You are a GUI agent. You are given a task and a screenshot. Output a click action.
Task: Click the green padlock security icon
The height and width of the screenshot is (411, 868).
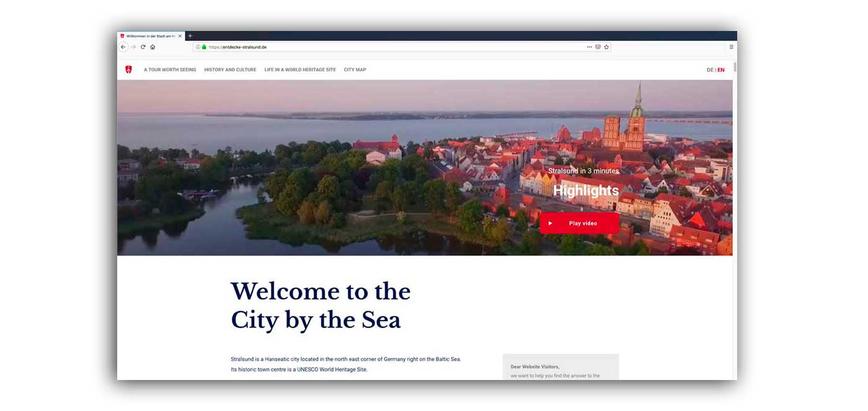click(204, 47)
